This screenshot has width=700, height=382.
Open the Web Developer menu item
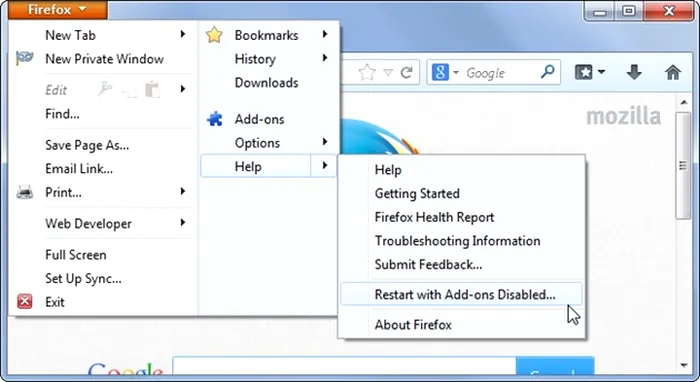pyautogui.click(x=88, y=223)
